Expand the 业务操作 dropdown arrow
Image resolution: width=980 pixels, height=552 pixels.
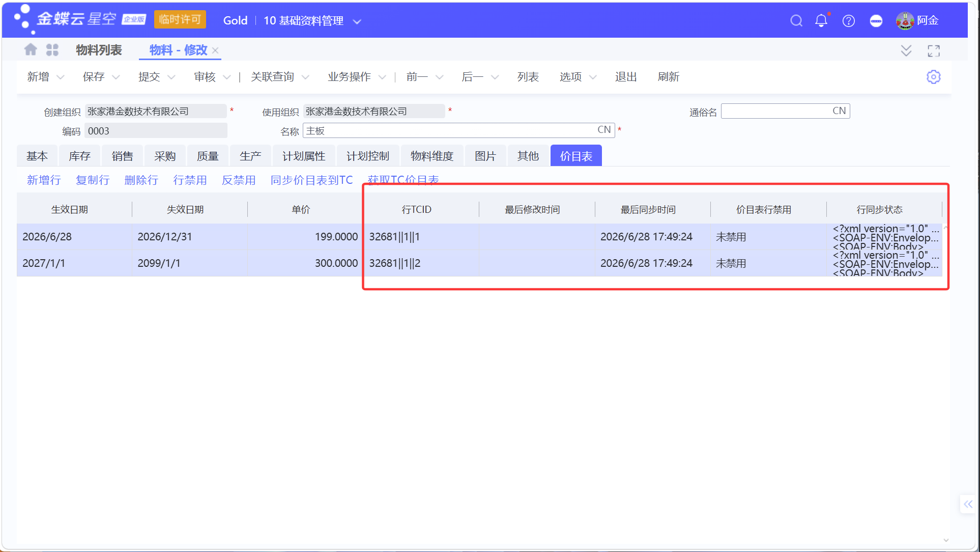[x=382, y=77]
